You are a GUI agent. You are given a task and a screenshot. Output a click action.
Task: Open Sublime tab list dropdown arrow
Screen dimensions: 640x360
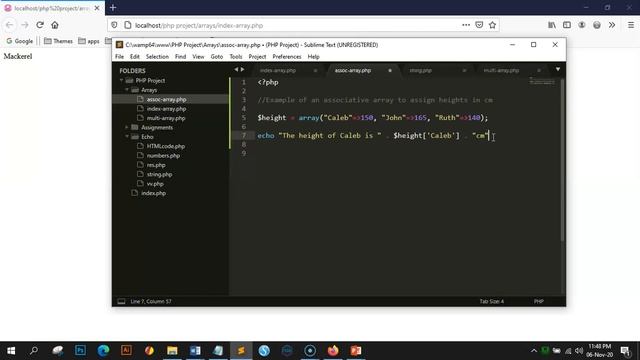[x=558, y=69]
